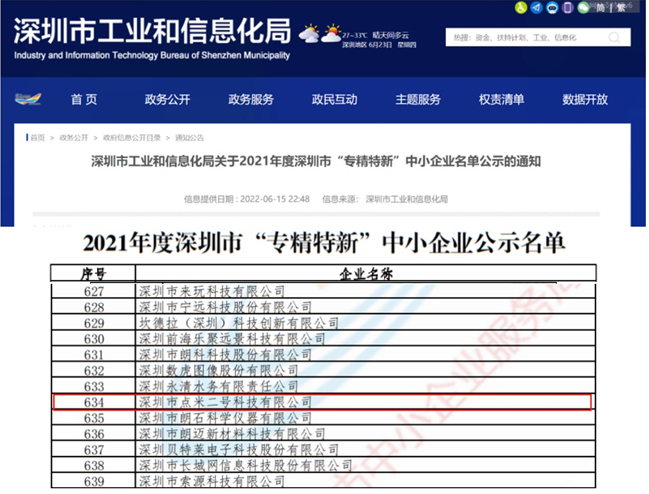Image resolution: width=649 pixels, height=494 pixels.
Task: Open the 首页 navigation tab
Action: [84, 100]
